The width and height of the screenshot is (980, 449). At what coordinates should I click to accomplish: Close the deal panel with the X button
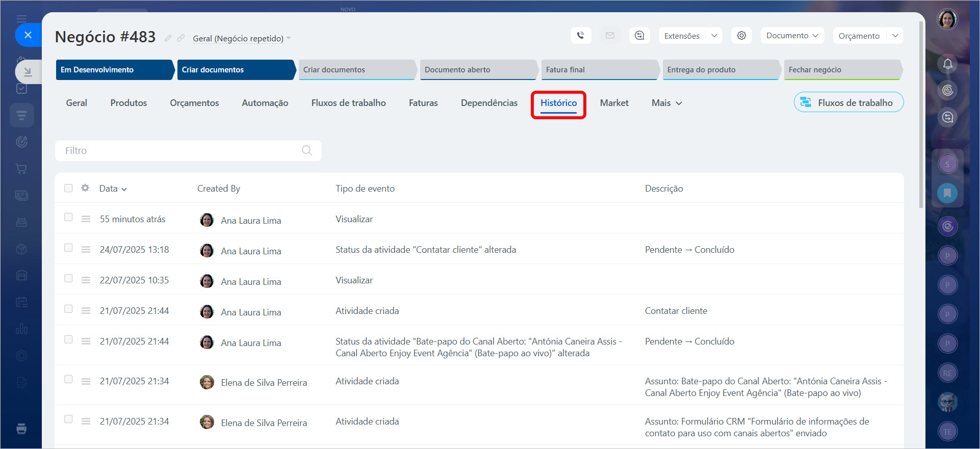[x=28, y=35]
